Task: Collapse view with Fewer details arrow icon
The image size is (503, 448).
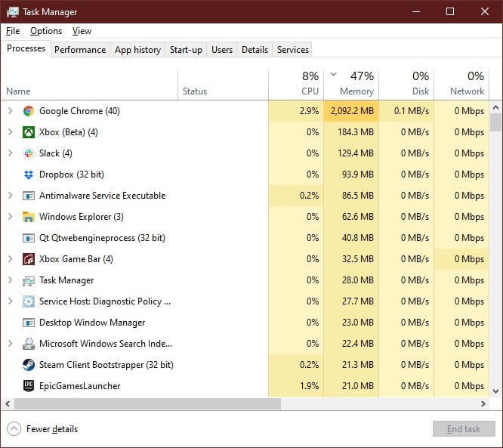Action: pos(14,429)
